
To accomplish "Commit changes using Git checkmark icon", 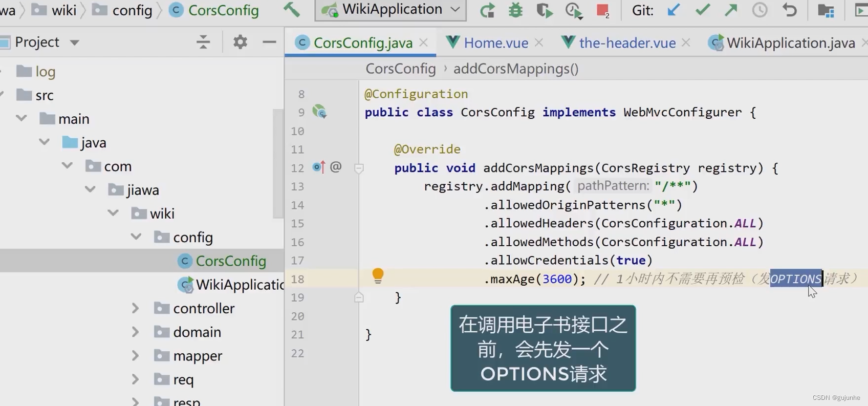I will 702,10.
